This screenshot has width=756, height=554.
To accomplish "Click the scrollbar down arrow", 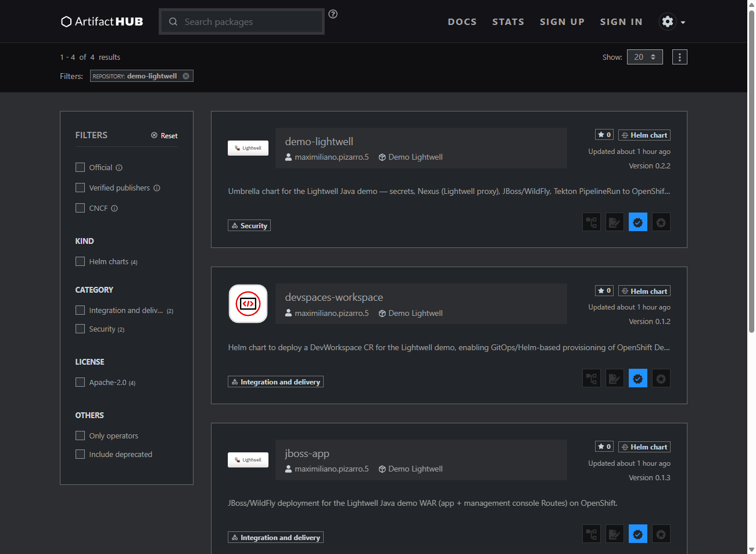I will point(751,549).
